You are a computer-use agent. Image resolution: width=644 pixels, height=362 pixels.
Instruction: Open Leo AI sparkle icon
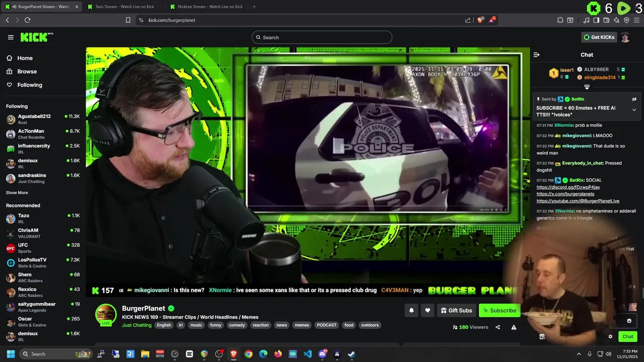click(616, 20)
